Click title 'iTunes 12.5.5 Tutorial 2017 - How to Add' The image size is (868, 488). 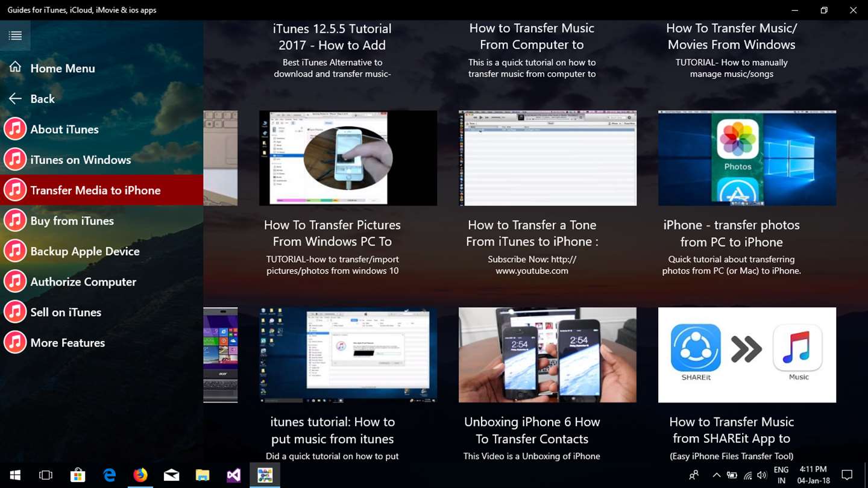point(332,37)
